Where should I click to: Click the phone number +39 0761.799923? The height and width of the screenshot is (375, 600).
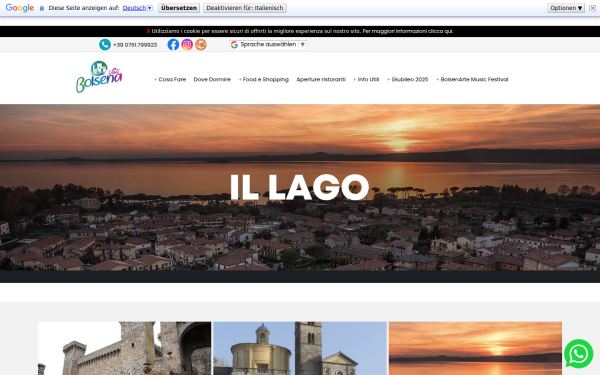pyautogui.click(x=135, y=45)
